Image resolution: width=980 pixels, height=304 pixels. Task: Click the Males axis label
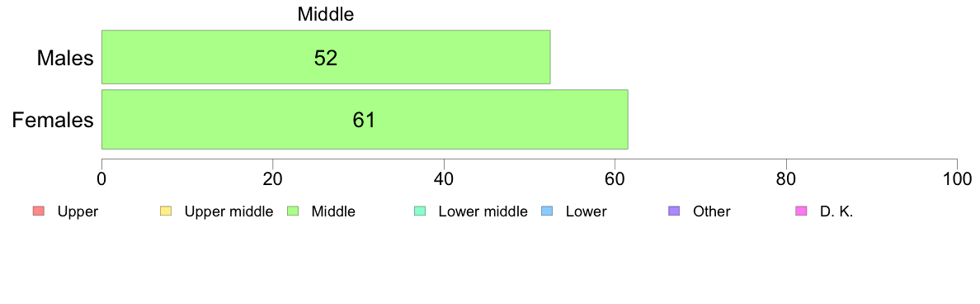click(65, 58)
